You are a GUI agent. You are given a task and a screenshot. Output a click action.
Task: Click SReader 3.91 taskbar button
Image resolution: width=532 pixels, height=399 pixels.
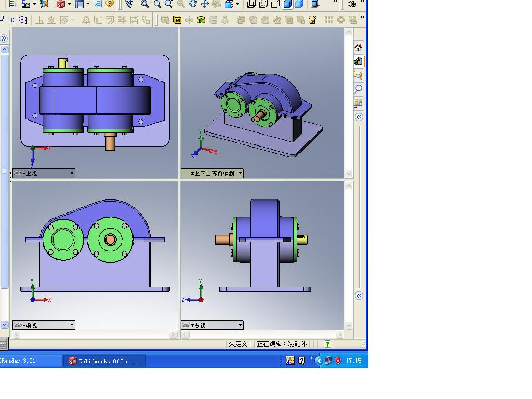(x=31, y=361)
